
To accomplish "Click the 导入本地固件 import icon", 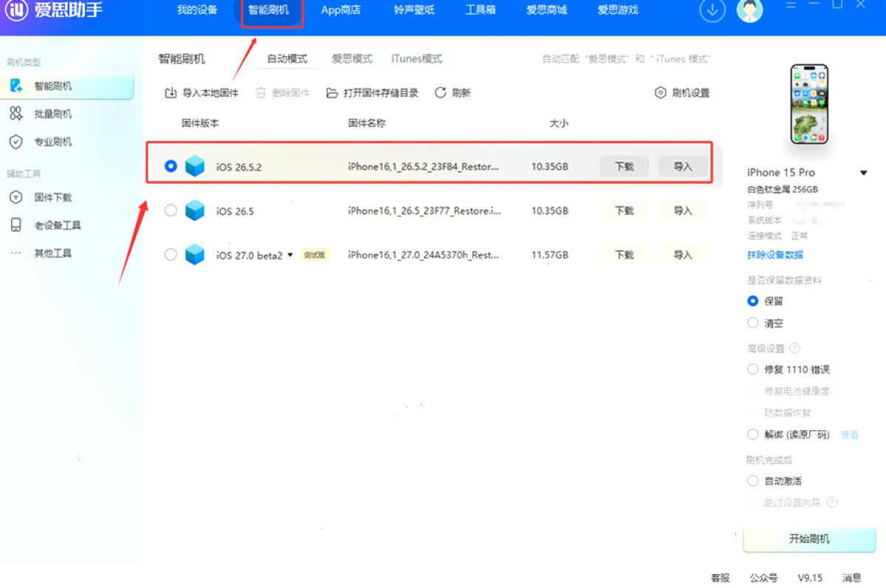I will pyautogui.click(x=171, y=93).
